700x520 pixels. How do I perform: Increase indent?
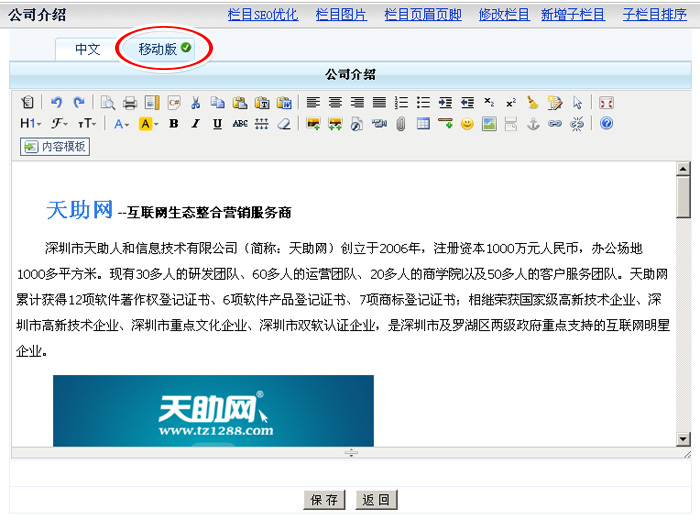pyautogui.click(x=445, y=103)
